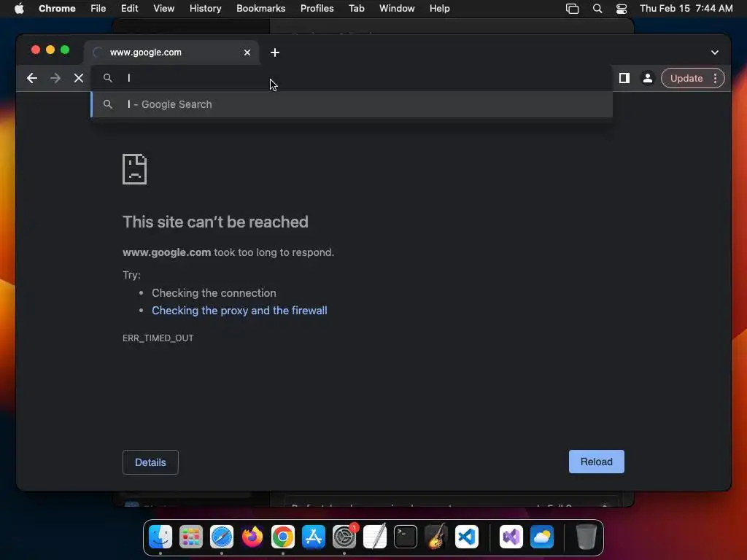
Task: Click the date and time in menu bar
Action: pos(686,9)
